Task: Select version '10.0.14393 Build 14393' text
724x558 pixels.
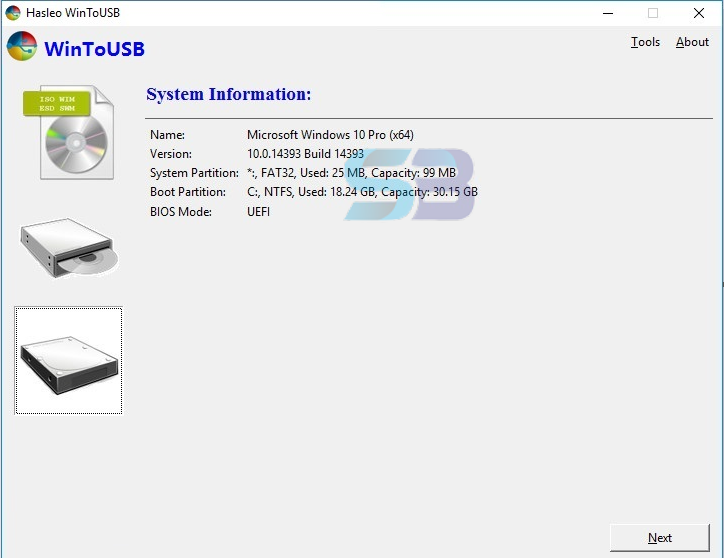Action: [305, 154]
